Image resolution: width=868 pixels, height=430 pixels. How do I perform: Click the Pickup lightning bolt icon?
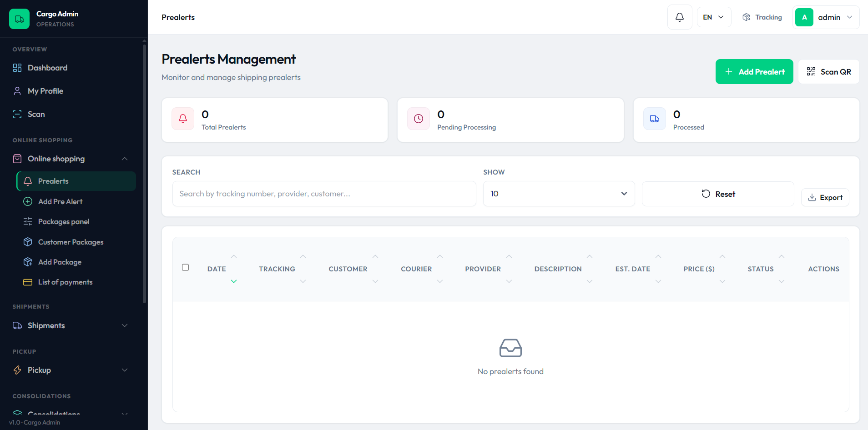click(17, 370)
